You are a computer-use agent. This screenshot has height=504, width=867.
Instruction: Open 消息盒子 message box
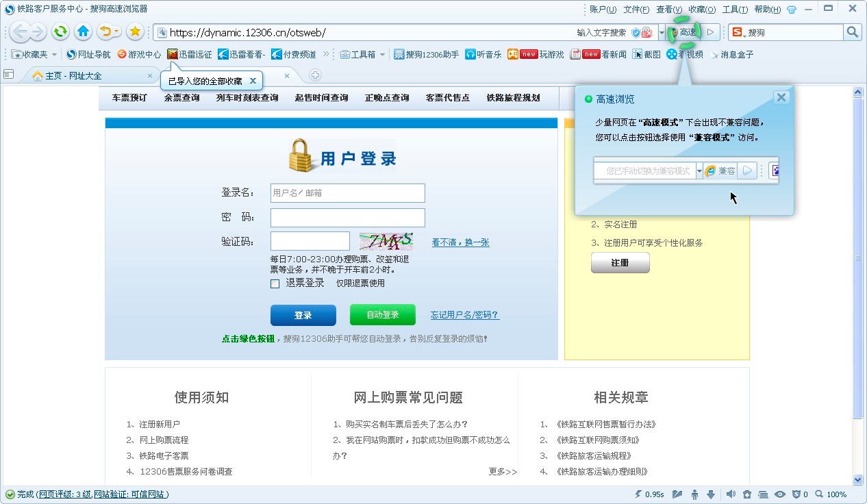[x=731, y=54]
